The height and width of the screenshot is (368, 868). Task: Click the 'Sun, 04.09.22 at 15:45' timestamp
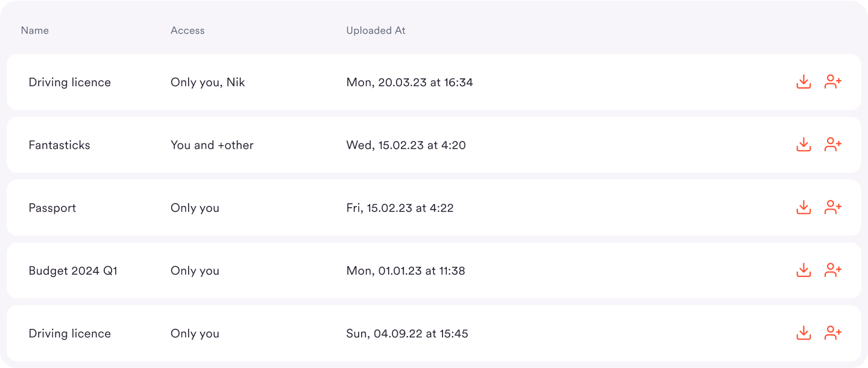[407, 334]
